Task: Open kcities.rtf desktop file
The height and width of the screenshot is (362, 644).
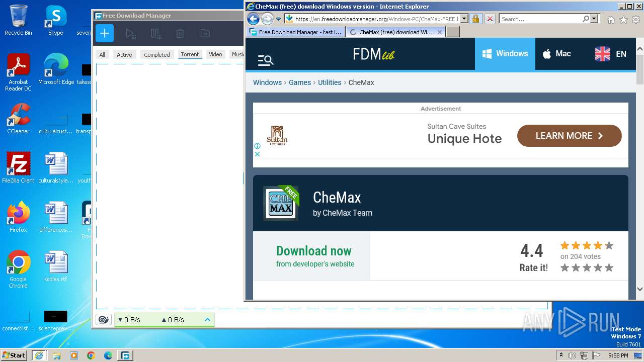Action: (55, 266)
